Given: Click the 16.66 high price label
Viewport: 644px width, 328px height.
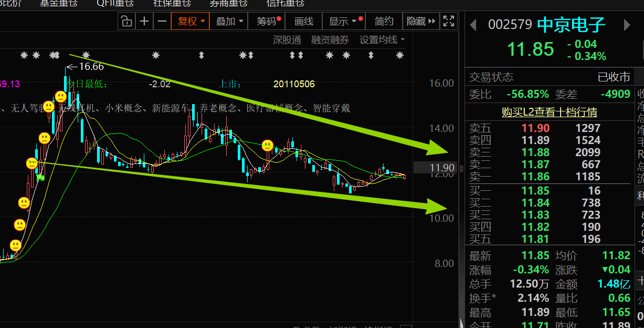Looking at the screenshot, I should 91,67.
